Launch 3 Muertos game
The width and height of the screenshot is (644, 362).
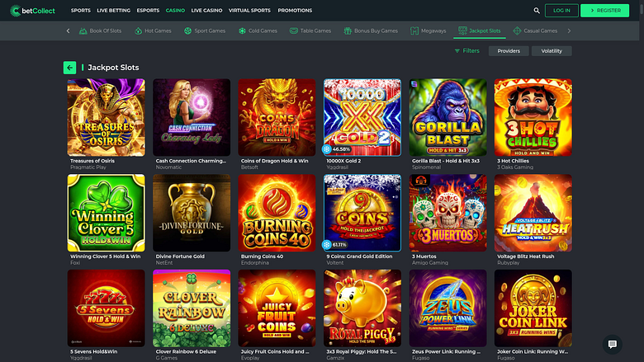pos(447,213)
